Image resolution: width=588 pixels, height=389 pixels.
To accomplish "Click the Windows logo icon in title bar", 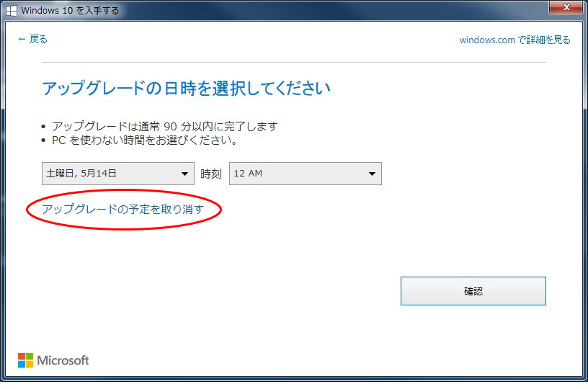I will click(x=12, y=11).
